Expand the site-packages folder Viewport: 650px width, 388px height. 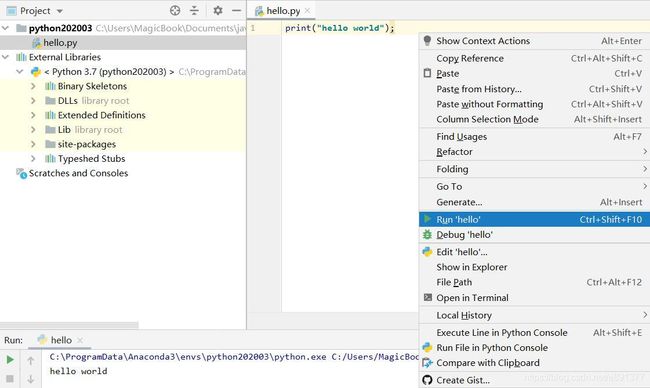(x=33, y=144)
